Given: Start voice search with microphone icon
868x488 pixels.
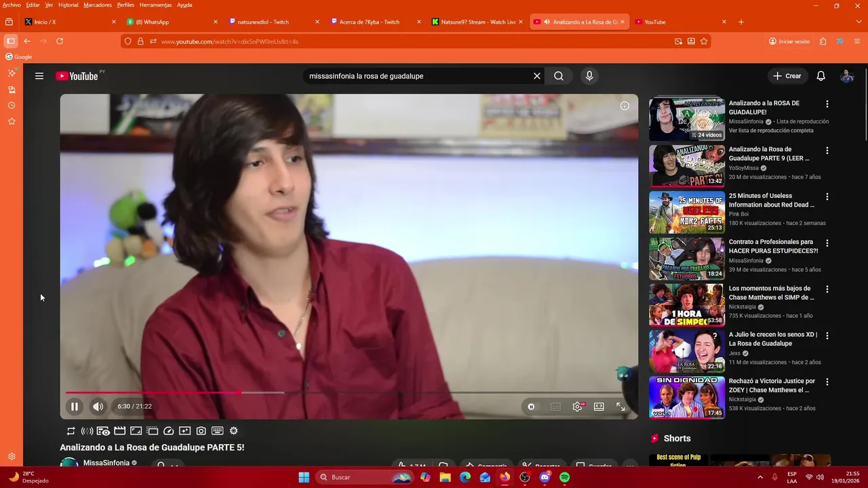Looking at the screenshot, I should point(589,76).
